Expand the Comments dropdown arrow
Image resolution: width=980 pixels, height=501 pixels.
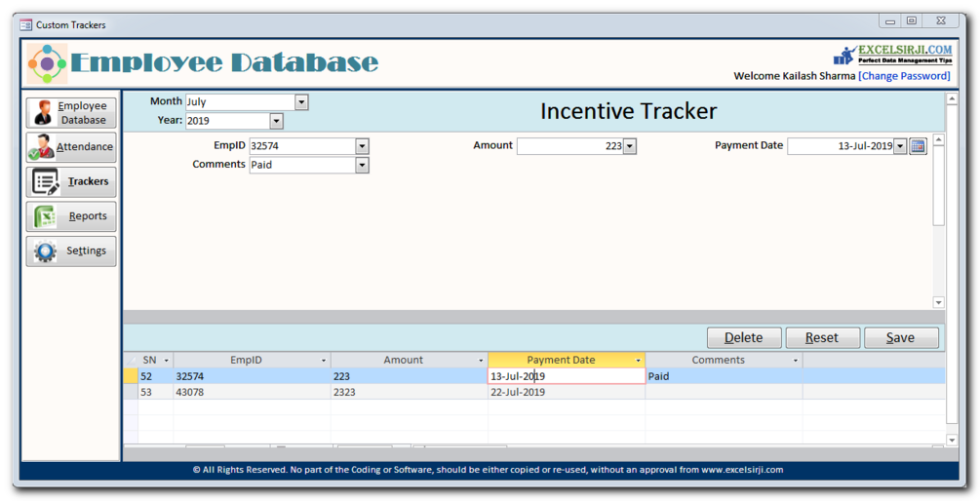pos(362,165)
